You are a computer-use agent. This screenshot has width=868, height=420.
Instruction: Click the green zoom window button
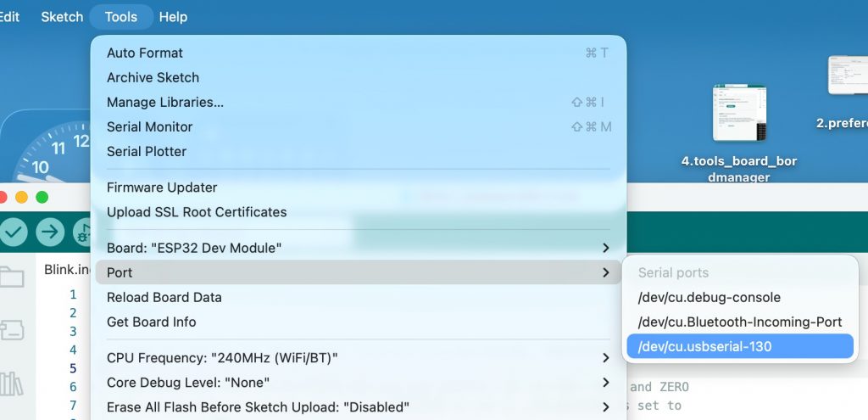tap(41, 197)
